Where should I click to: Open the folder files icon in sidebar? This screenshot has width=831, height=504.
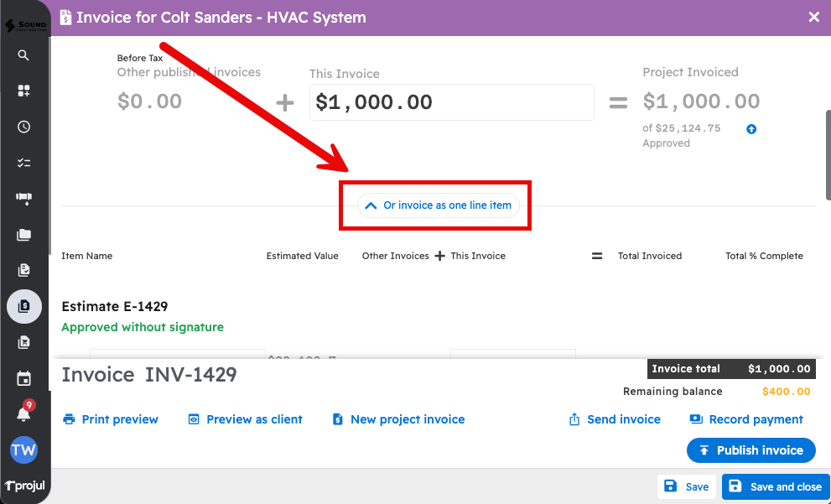[23, 235]
